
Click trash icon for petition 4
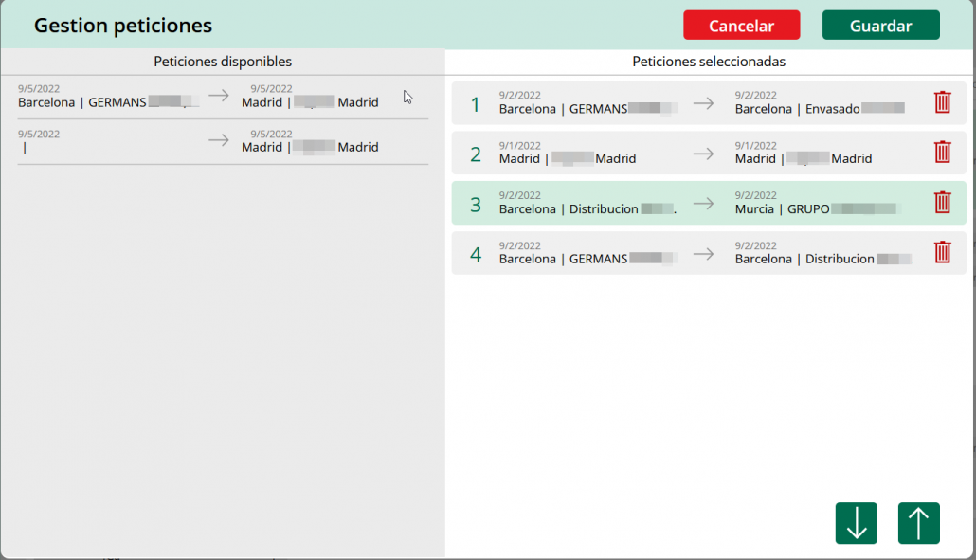(942, 252)
